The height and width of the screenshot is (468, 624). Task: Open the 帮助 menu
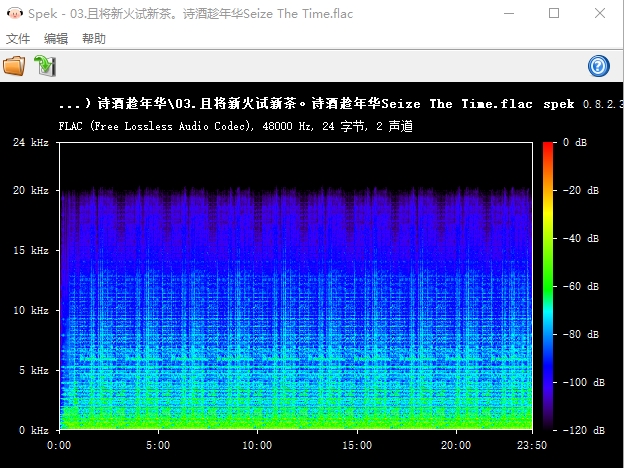(94, 39)
